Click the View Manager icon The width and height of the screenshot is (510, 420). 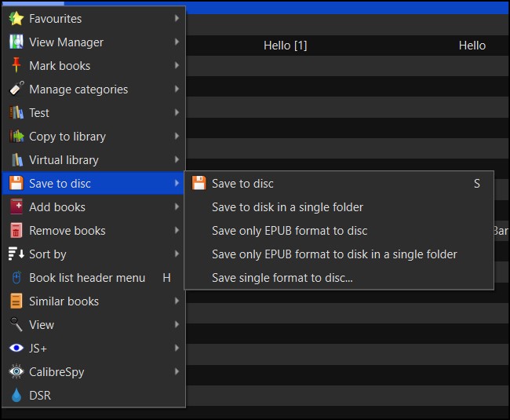point(16,42)
